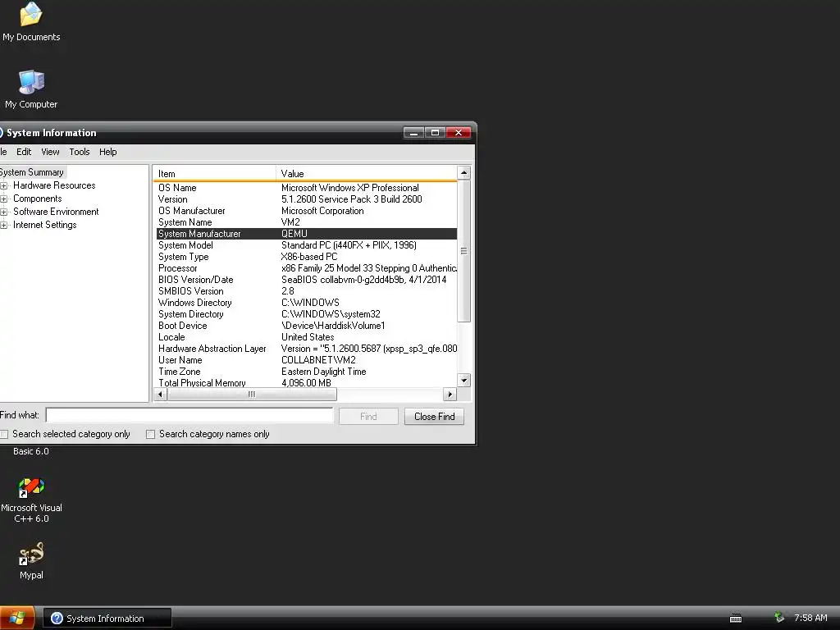Click the Windows Start button
The height and width of the screenshot is (630, 840).
click(x=17, y=619)
